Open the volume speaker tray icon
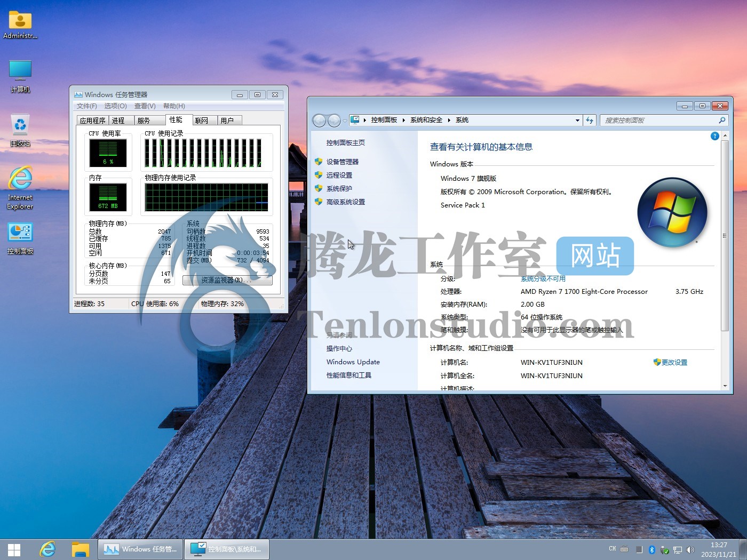This screenshot has height=560, width=747. coord(690,549)
